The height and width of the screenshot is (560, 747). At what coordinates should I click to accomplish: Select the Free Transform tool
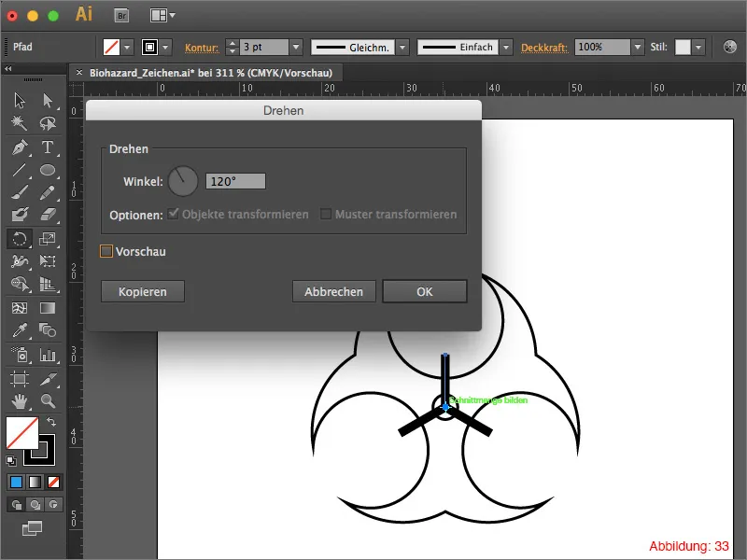pos(48,261)
